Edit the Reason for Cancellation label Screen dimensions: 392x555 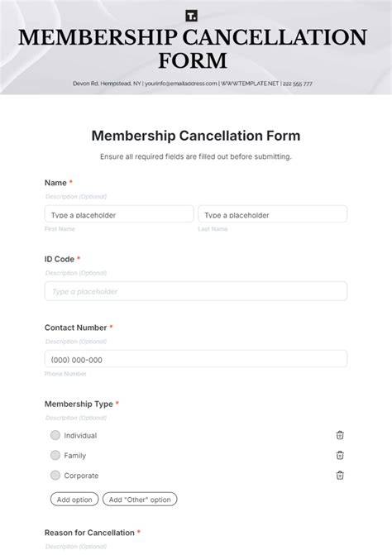point(89,533)
